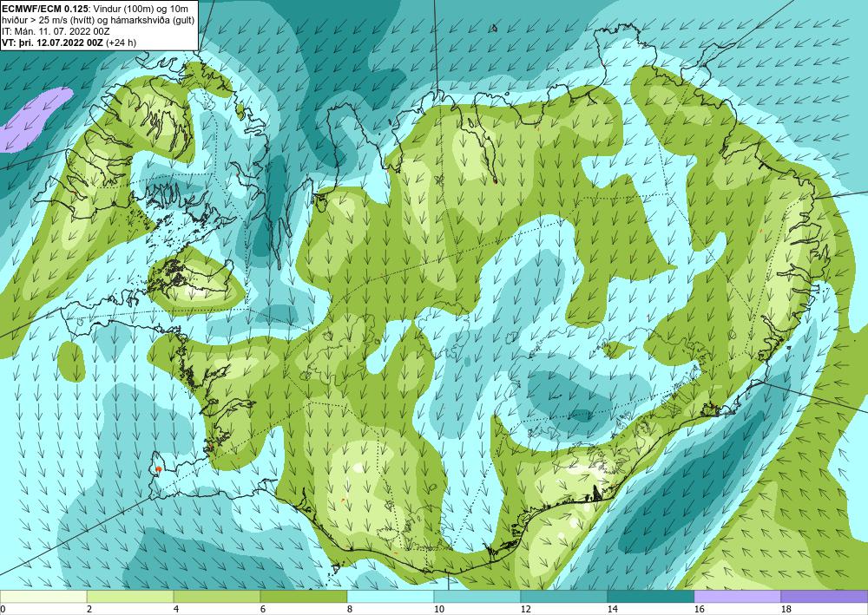This screenshot has height=615, width=868.
Task: Click the orange gust marker on southwest peninsula
Action: tap(158, 469)
